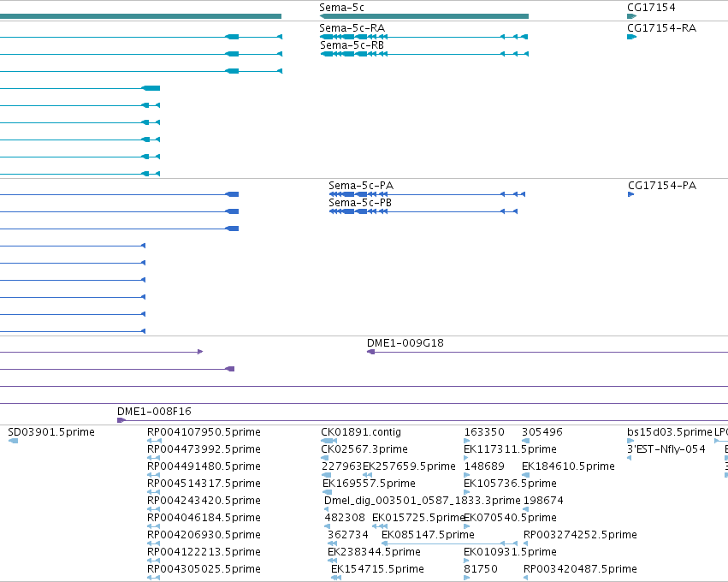The image size is (728, 582).
Task: Select the 305496 feature label
Action: pyautogui.click(x=542, y=432)
